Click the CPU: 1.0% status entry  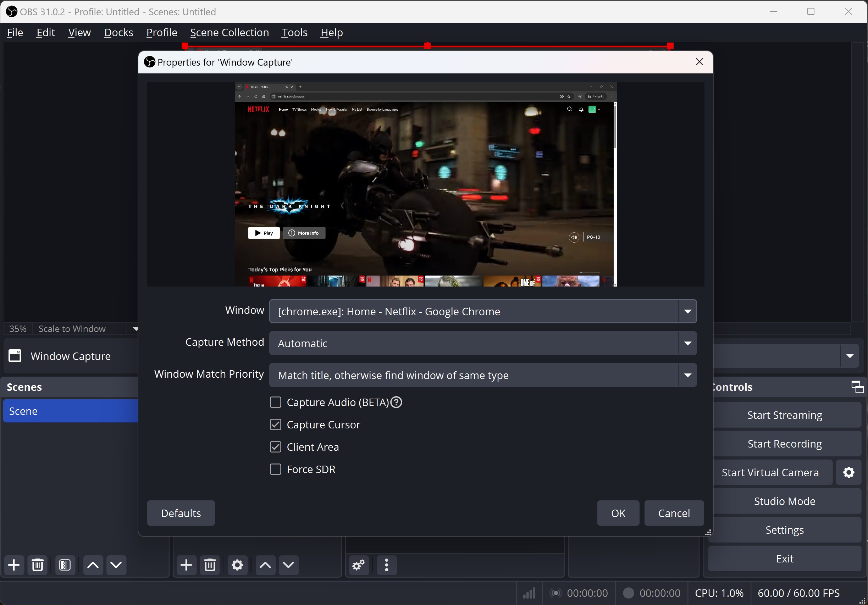(x=719, y=593)
